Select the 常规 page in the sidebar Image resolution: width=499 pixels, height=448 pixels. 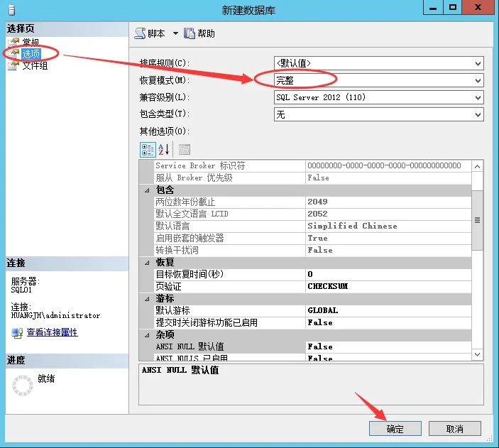31,42
